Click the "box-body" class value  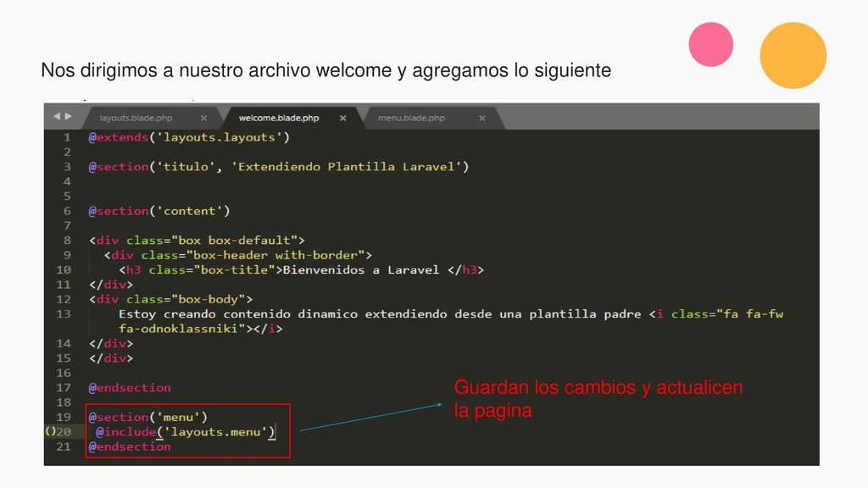pyautogui.click(x=209, y=299)
